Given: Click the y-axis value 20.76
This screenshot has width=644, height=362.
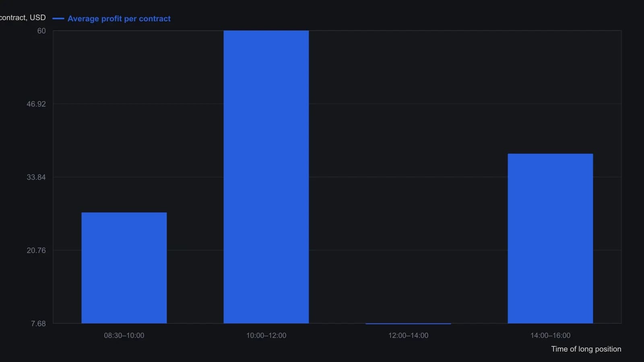Looking at the screenshot, I should point(36,251).
